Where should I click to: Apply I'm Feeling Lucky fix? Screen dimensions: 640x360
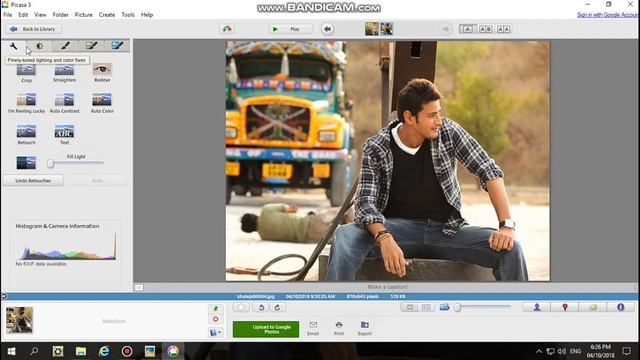tap(26, 103)
